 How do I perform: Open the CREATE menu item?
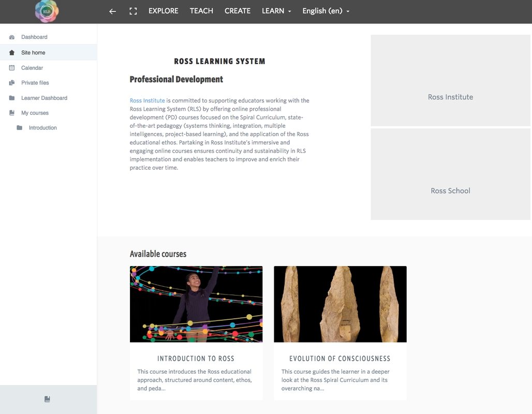238,11
